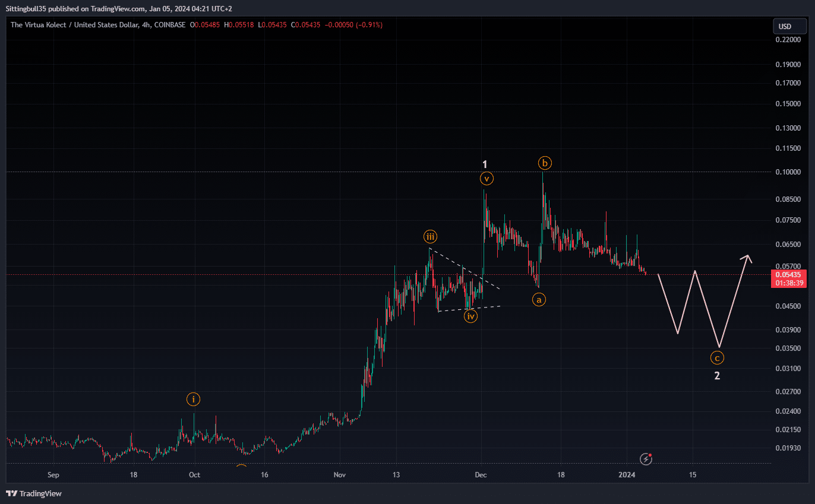Viewport: 815px width, 504px height.
Task: Click the bar countdown 01:38:39
Action: coord(788,283)
